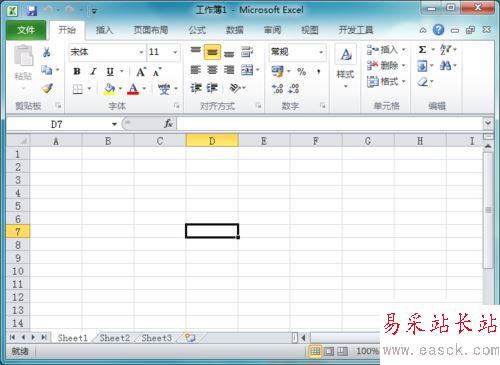Click Insert function fx button

168,124
